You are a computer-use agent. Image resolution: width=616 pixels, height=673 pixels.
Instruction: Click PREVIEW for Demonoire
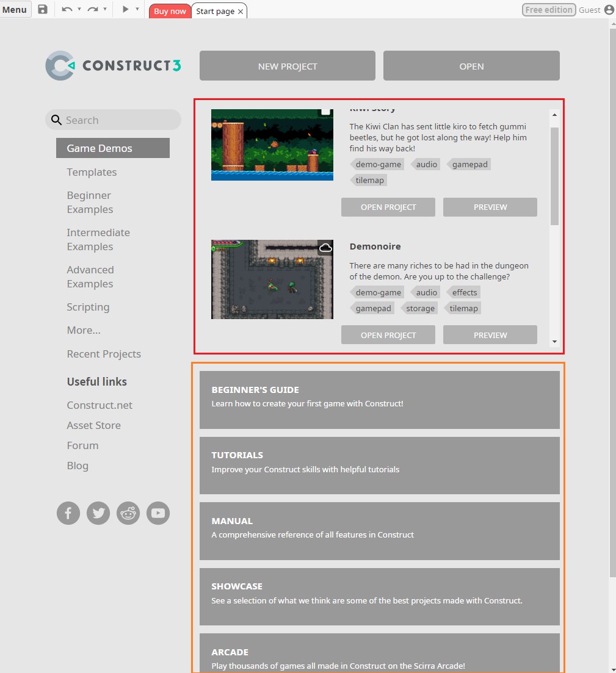click(490, 335)
